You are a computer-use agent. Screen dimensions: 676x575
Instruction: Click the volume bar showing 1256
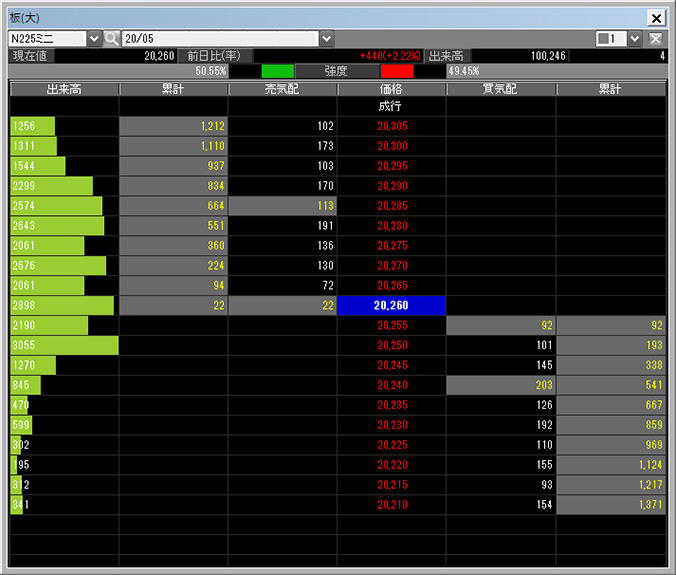33,126
